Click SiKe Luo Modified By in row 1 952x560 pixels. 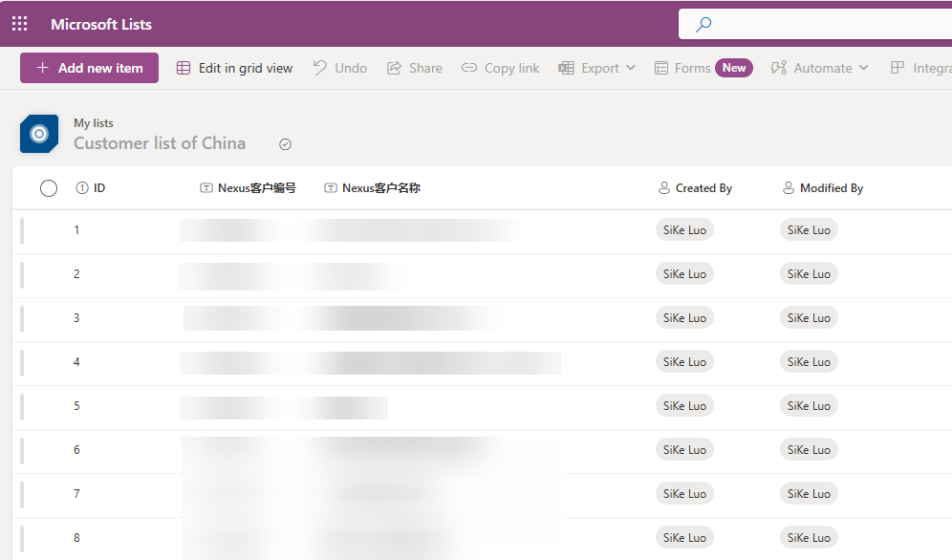click(810, 230)
